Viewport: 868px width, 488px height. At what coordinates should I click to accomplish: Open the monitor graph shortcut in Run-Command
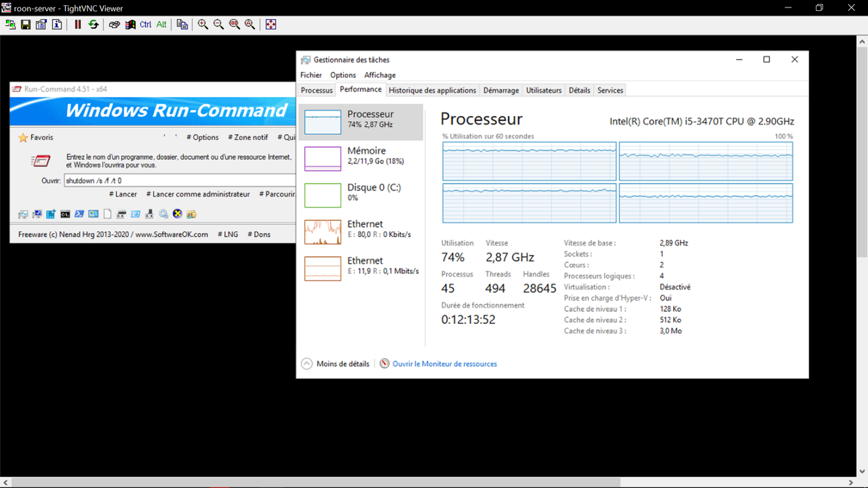click(23, 214)
